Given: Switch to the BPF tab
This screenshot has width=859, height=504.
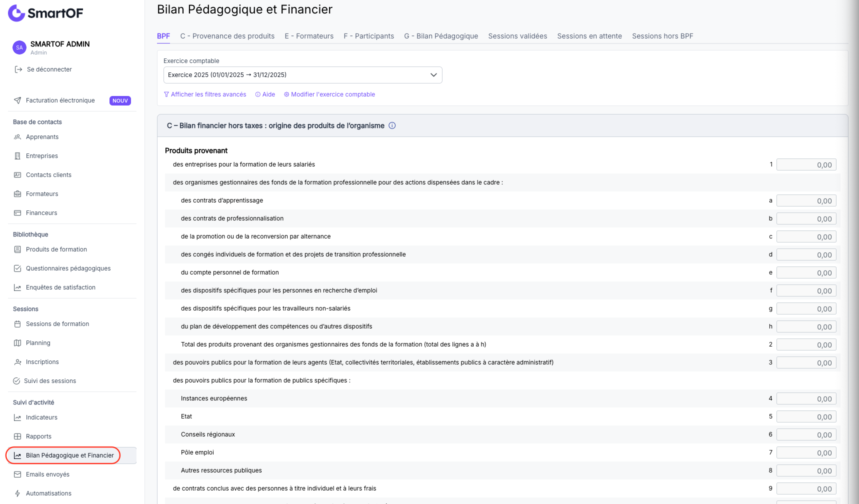Looking at the screenshot, I should coord(163,36).
